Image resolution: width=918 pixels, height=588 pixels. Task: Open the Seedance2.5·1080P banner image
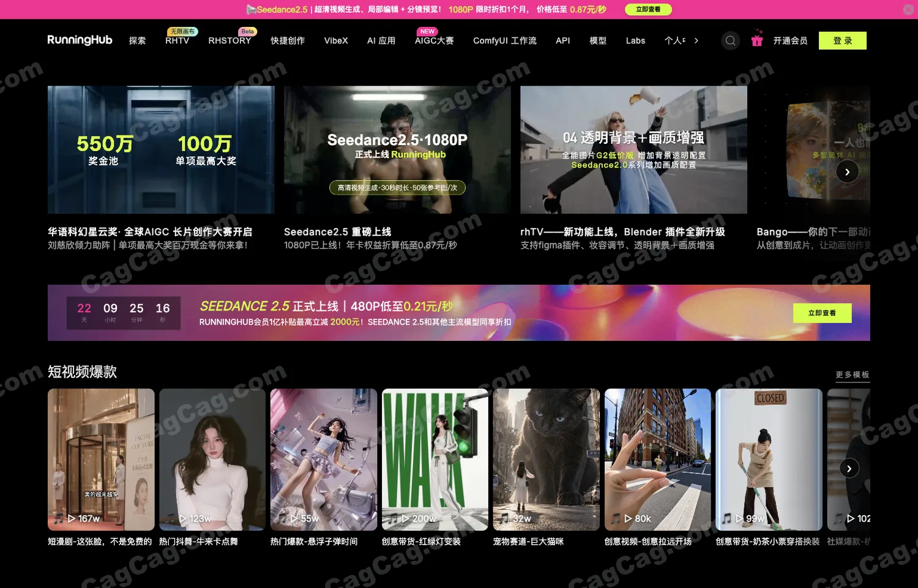(x=397, y=149)
